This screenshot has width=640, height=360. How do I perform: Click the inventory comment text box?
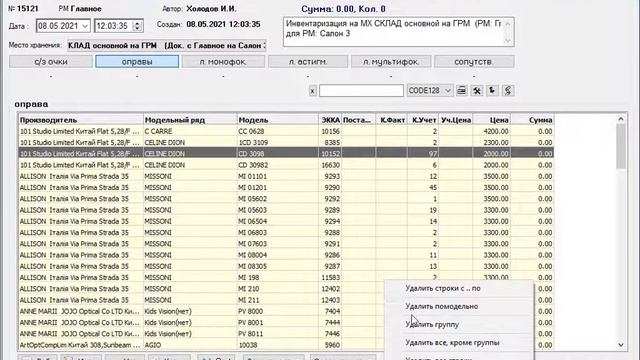pos(393,31)
